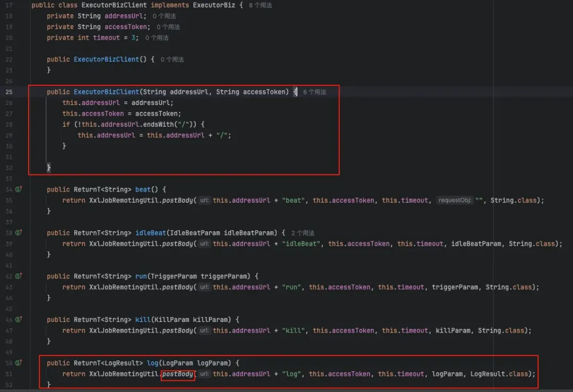
Task: Show the "2 个用法" usages for idleBeat
Action: click(x=302, y=233)
